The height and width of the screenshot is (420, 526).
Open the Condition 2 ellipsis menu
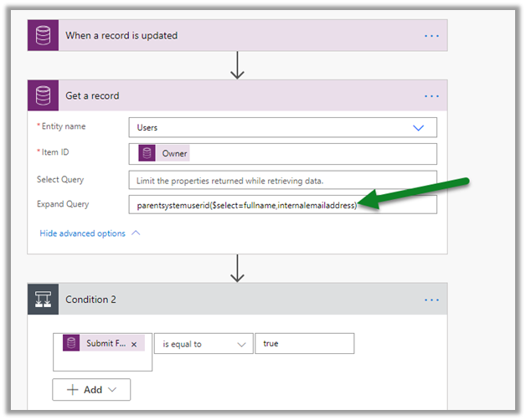point(431,300)
